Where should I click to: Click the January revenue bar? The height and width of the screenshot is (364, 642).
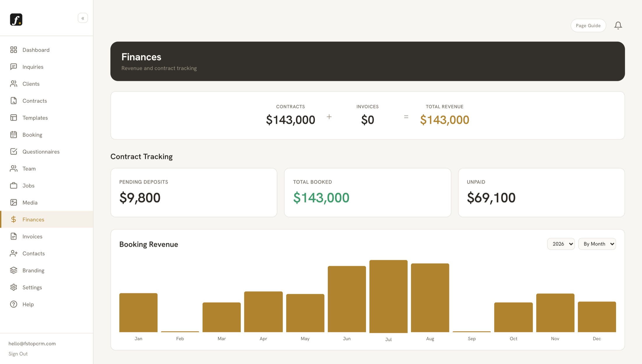pos(138,313)
